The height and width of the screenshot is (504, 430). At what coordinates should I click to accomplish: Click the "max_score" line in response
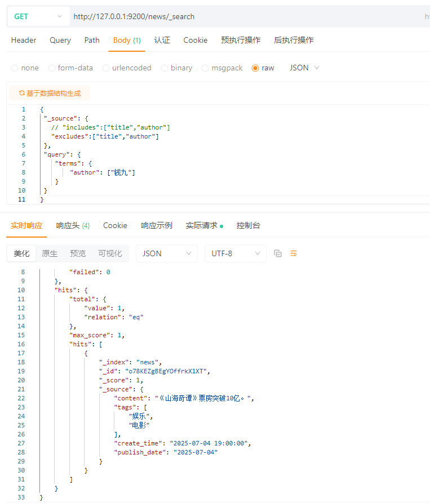[97, 335]
